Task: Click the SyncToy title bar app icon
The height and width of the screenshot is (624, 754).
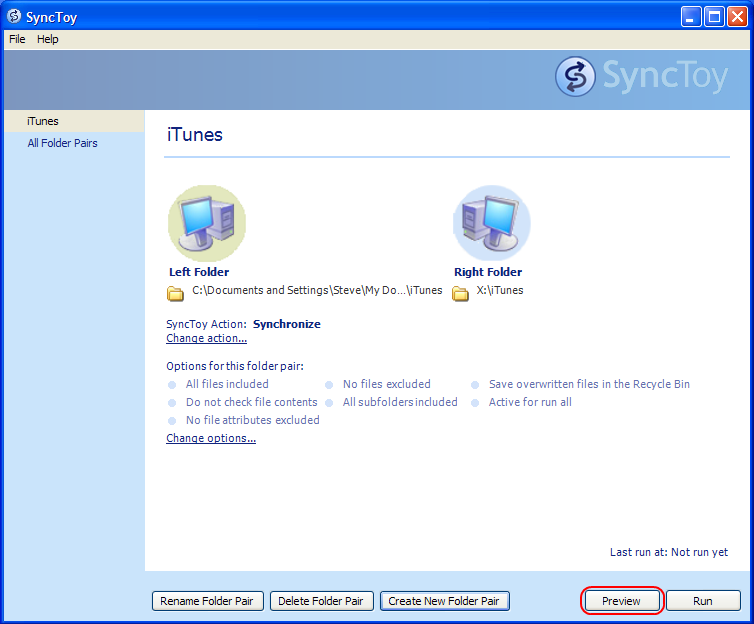Action: click(14, 16)
